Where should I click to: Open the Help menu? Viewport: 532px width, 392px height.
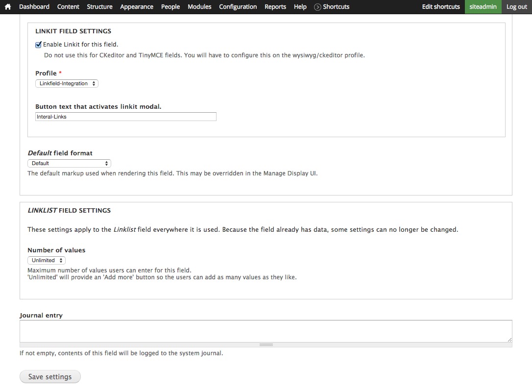point(300,6)
